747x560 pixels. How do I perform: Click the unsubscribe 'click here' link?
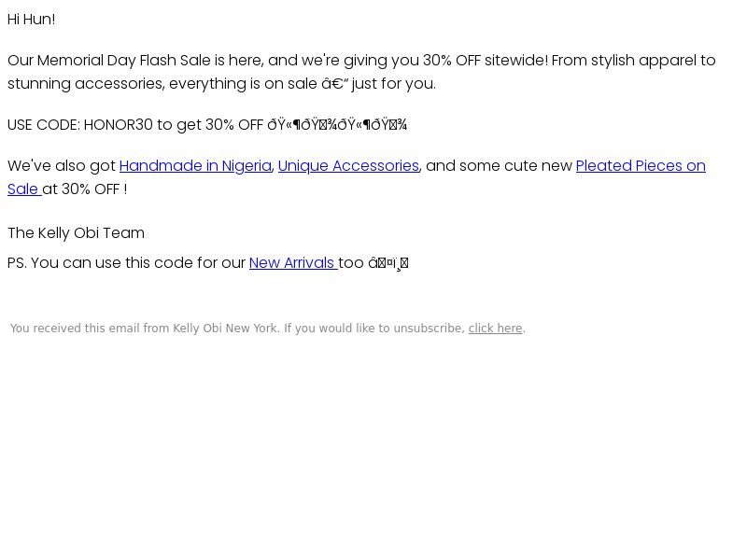click(495, 329)
